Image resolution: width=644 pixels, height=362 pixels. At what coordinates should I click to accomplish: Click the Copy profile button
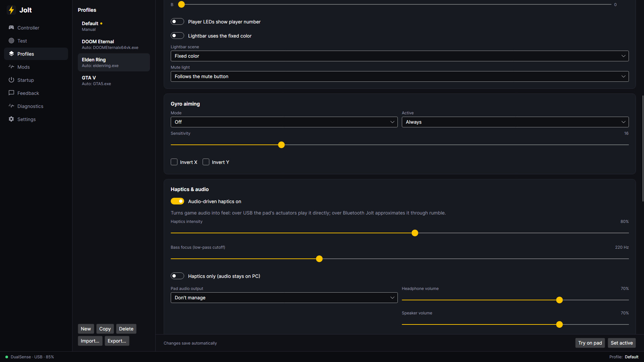tap(105, 329)
